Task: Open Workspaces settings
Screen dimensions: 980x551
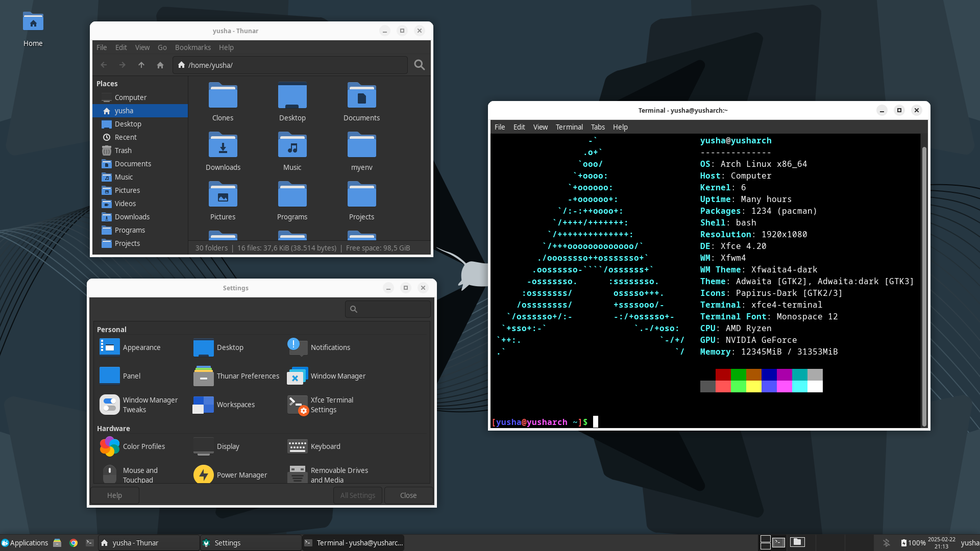Action: (224, 404)
